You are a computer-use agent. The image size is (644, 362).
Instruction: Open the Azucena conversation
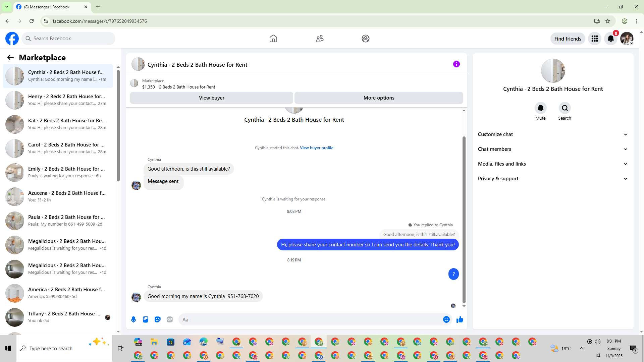[58, 197]
